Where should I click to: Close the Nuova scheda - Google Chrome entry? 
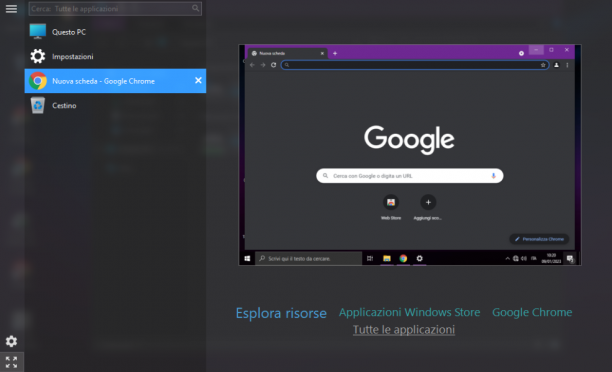[x=198, y=80]
